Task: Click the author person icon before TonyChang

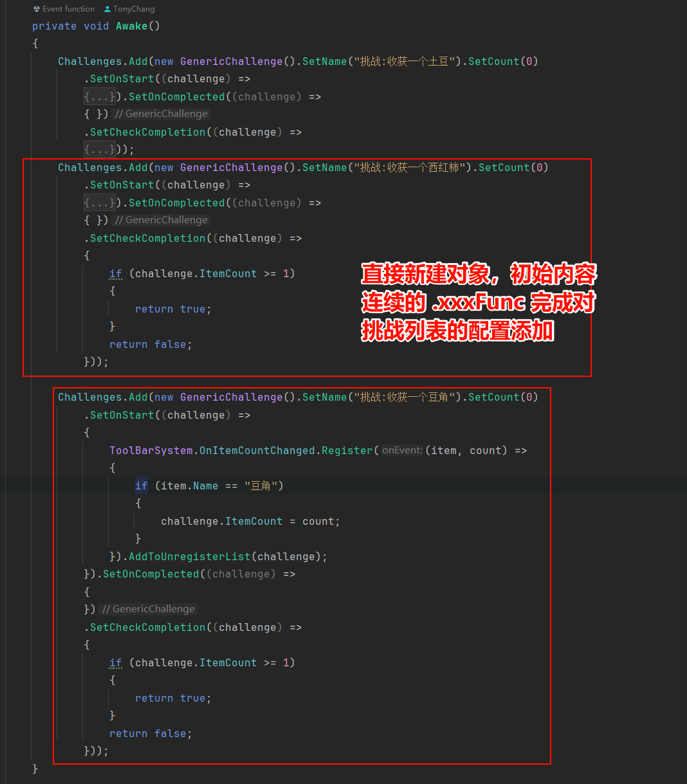Action: click(107, 9)
